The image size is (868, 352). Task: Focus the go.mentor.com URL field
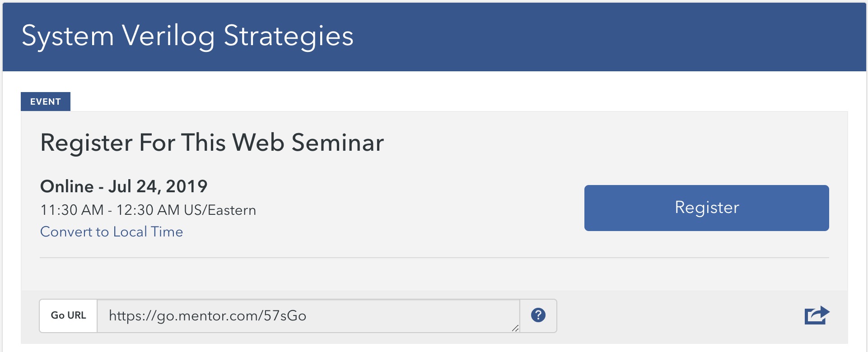click(x=308, y=316)
